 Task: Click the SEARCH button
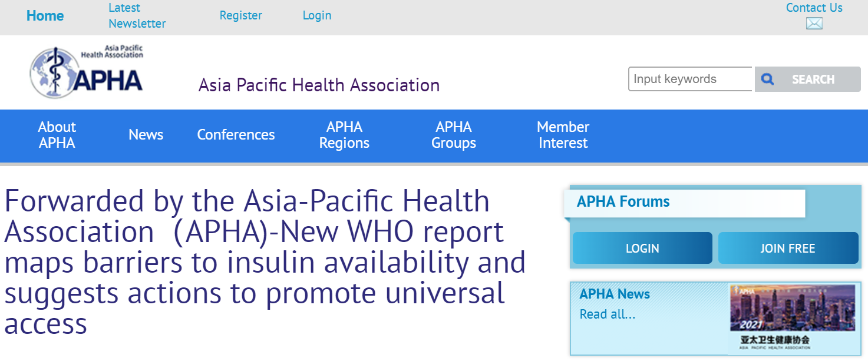tap(807, 79)
